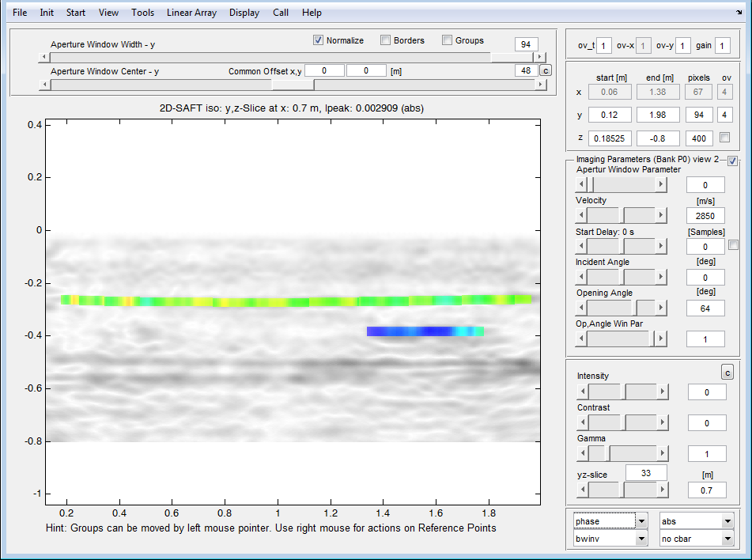Click the ov_t input field
This screenshot has width=752, height=560.
tap(604, 46)
